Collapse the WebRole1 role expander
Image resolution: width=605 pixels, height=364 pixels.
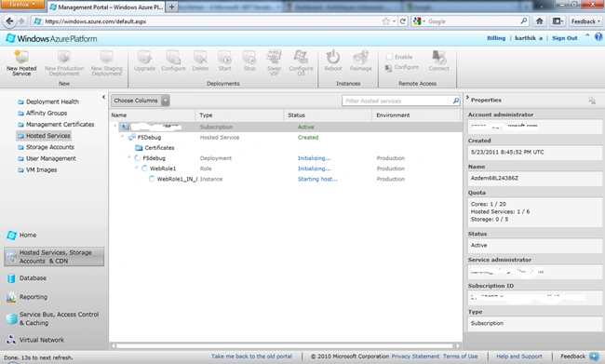coord(136,168)
